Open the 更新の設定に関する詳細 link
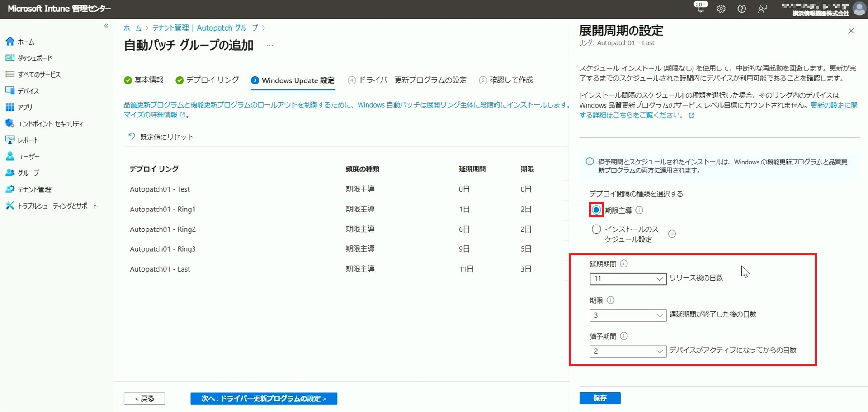The image size is (868, 412). 719,110
